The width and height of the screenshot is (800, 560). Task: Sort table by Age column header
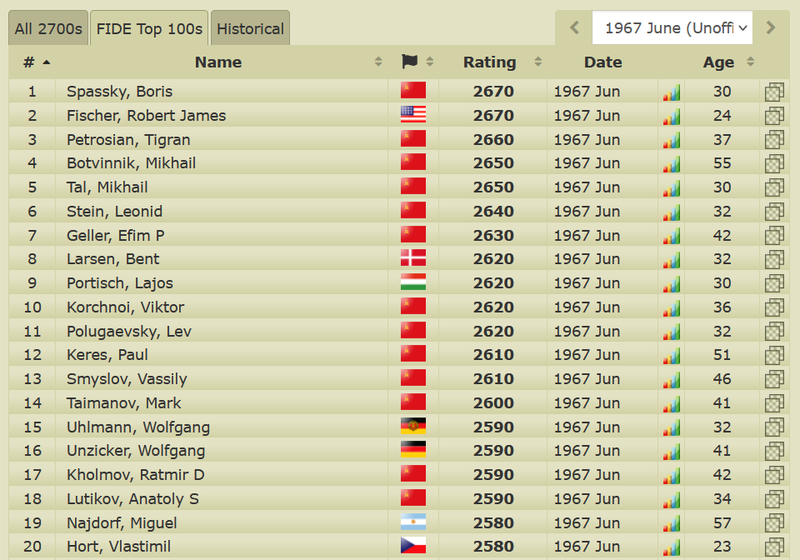[x=718, y=62]
